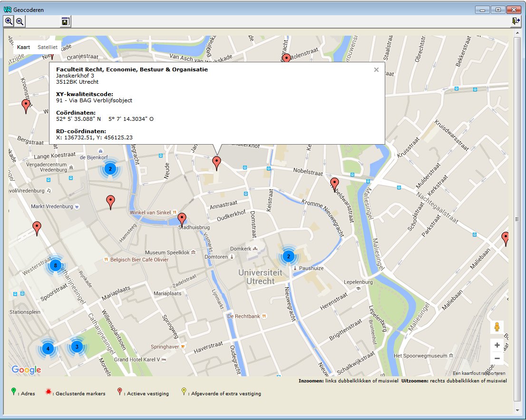Open cluster marker 2 near de Bijenkorf

pyautogui.click(x=110, y=169)
